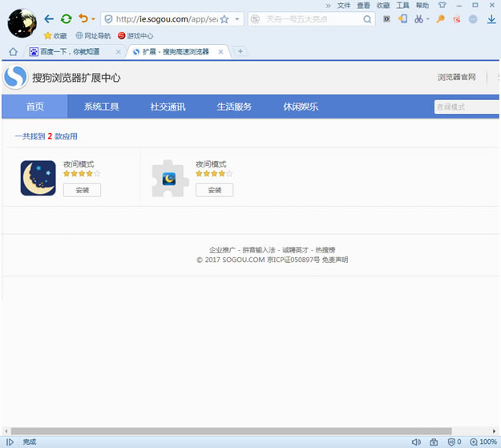Open the 游戏中心 bookmark
501x448 pixels.
[135, 36]
